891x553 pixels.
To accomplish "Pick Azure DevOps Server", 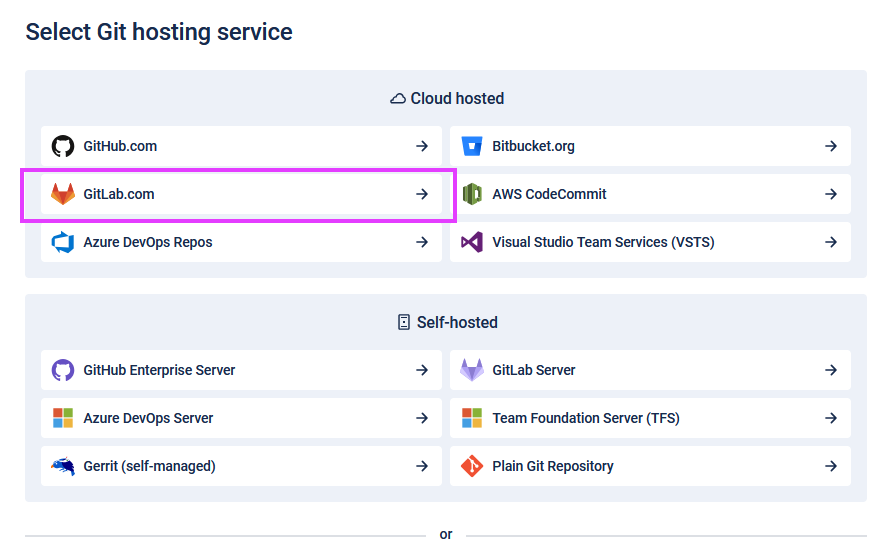I will click(241, 418).
